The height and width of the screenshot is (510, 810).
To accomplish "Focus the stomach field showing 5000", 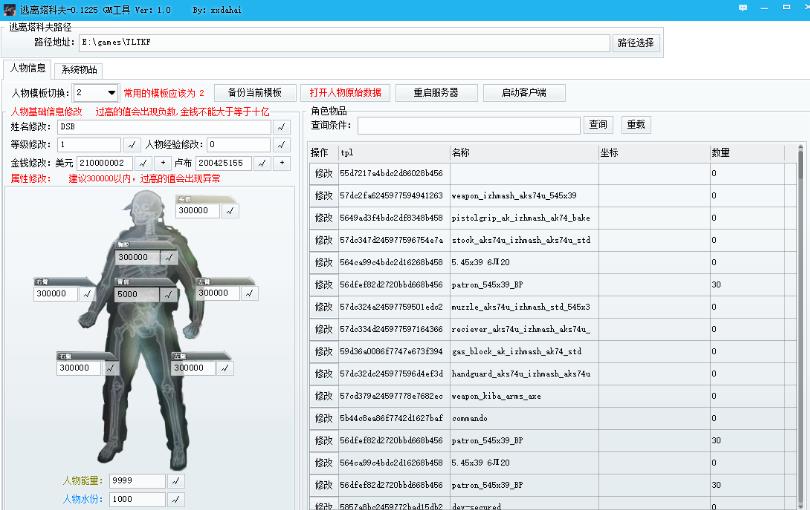I will [137, 295].
